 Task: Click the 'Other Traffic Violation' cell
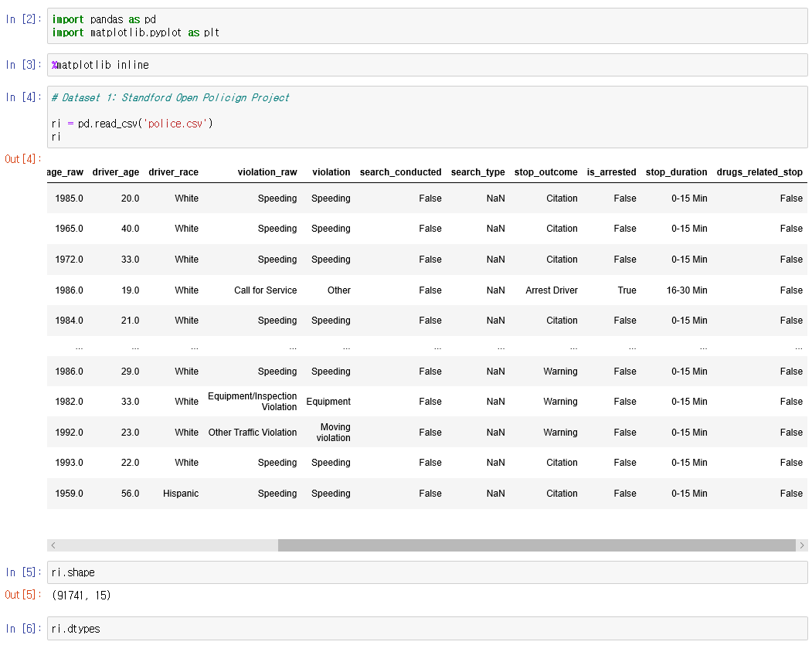pos(252,433)
